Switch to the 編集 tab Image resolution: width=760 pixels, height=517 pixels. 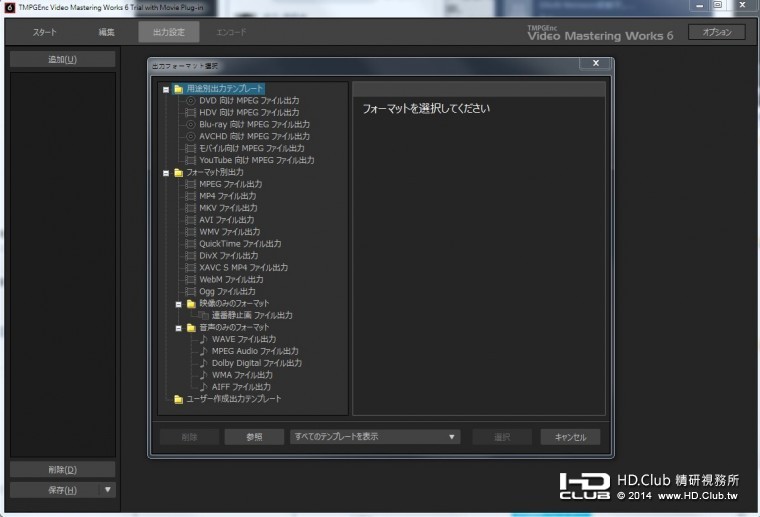(x=106, y=32)
